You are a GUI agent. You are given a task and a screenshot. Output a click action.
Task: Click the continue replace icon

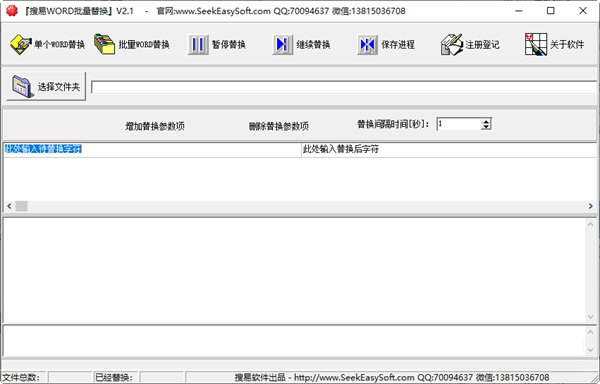click(x=282, y=44)
